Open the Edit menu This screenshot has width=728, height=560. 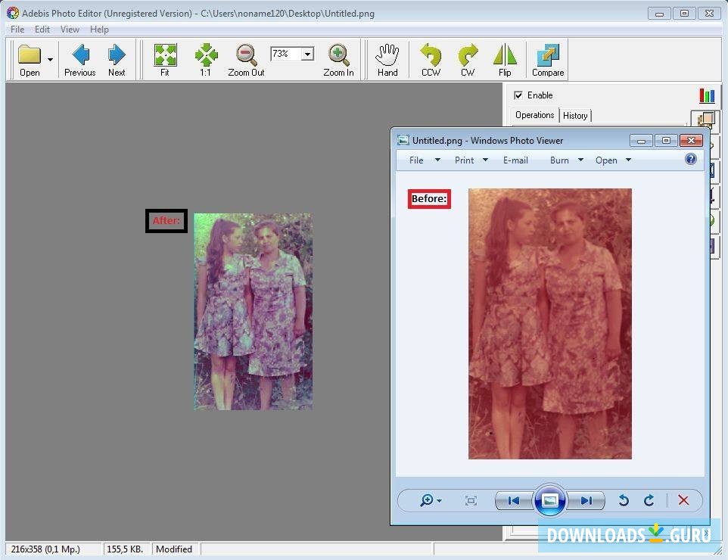(x=42, y=29)
